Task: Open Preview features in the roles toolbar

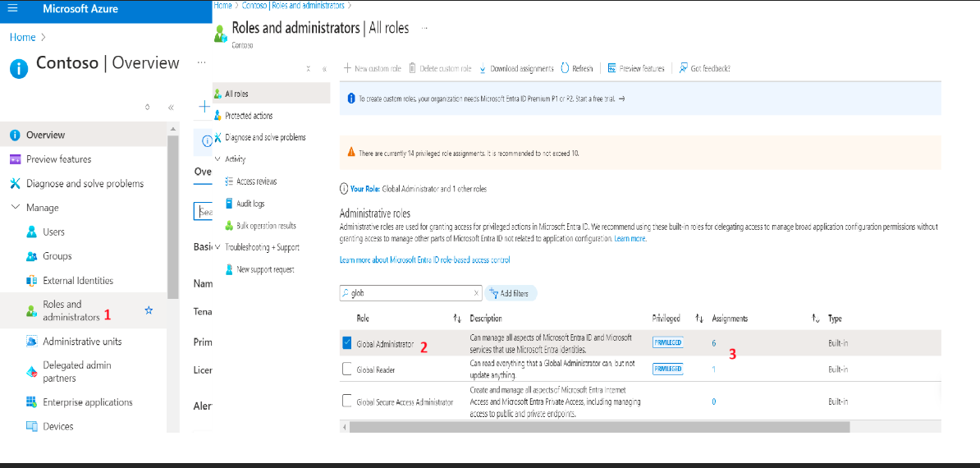Action: pos(636,69)
